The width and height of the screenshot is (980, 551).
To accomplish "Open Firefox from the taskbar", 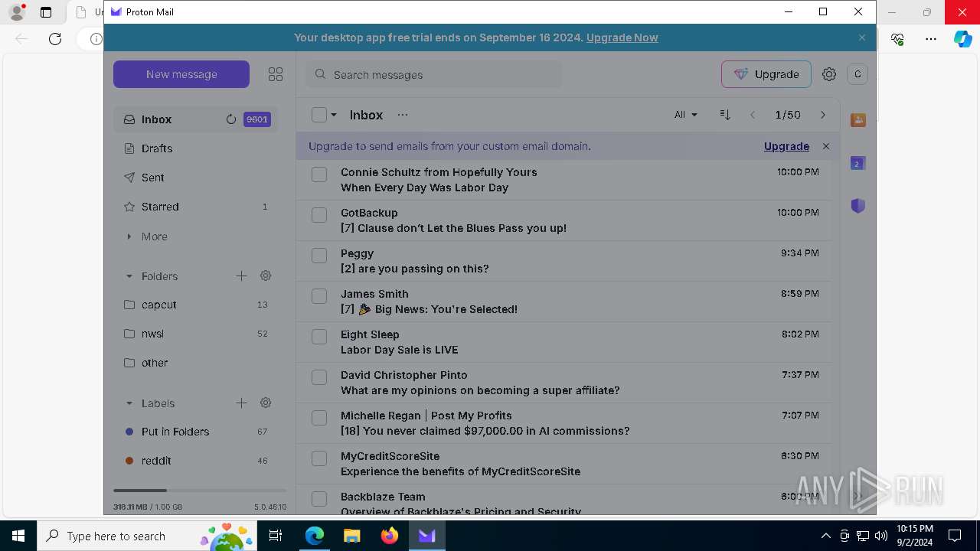I will (390, 536).
